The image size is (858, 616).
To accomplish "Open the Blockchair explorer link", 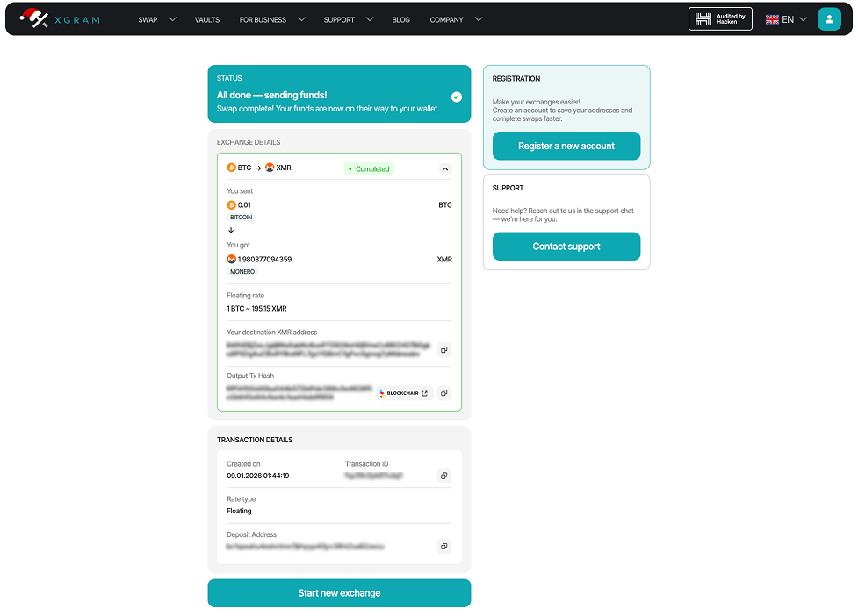I will (x=408, y=393).
